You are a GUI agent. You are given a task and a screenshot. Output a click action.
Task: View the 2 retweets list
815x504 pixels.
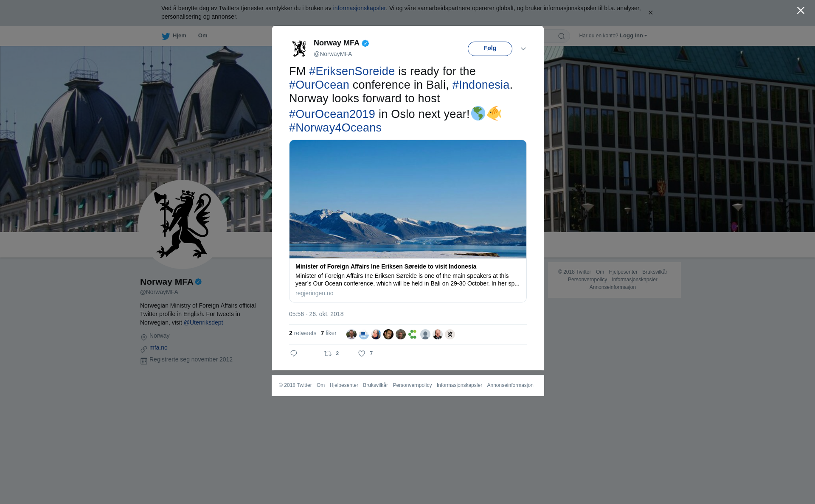[303, 333]
